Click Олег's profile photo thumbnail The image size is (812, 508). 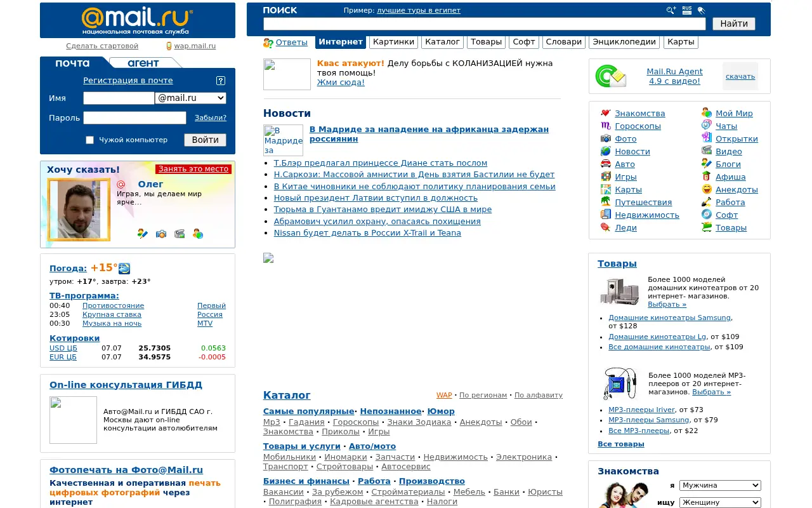coord(79,210)
